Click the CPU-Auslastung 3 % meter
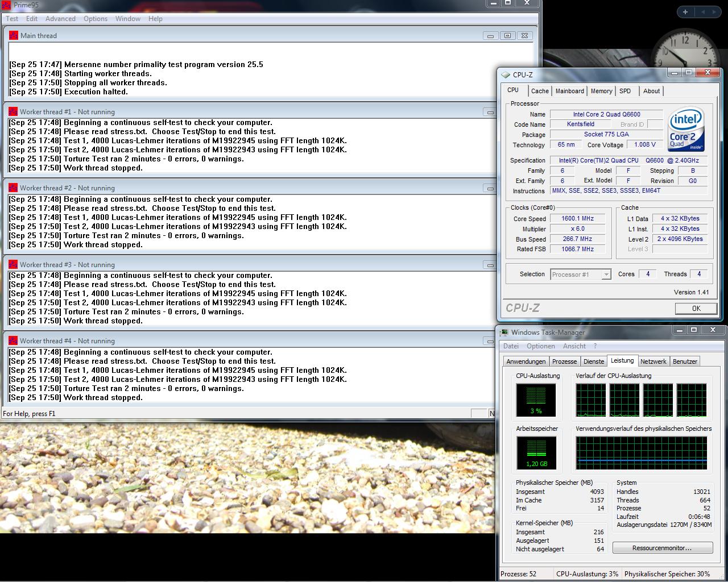 (536, 400)
